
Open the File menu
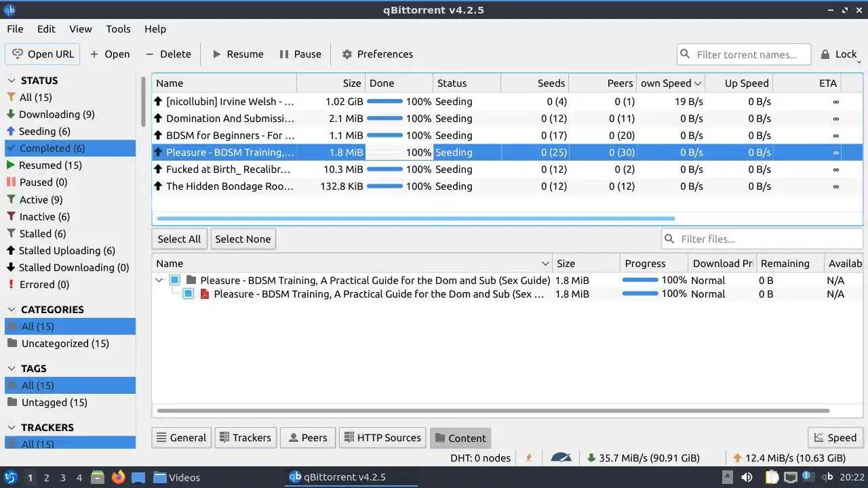(15, 29)
